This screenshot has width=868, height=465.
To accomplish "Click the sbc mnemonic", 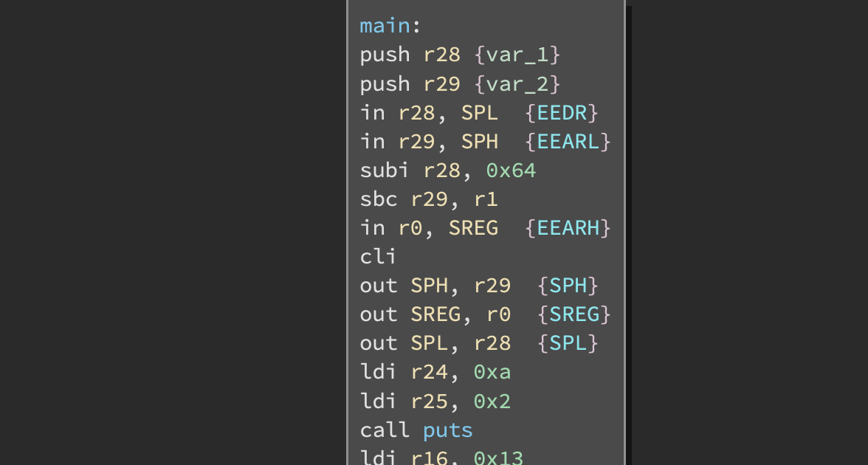I will point(378,199).
